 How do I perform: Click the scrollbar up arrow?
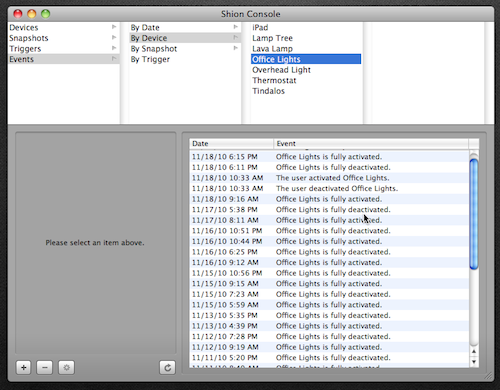coord(474,351)
